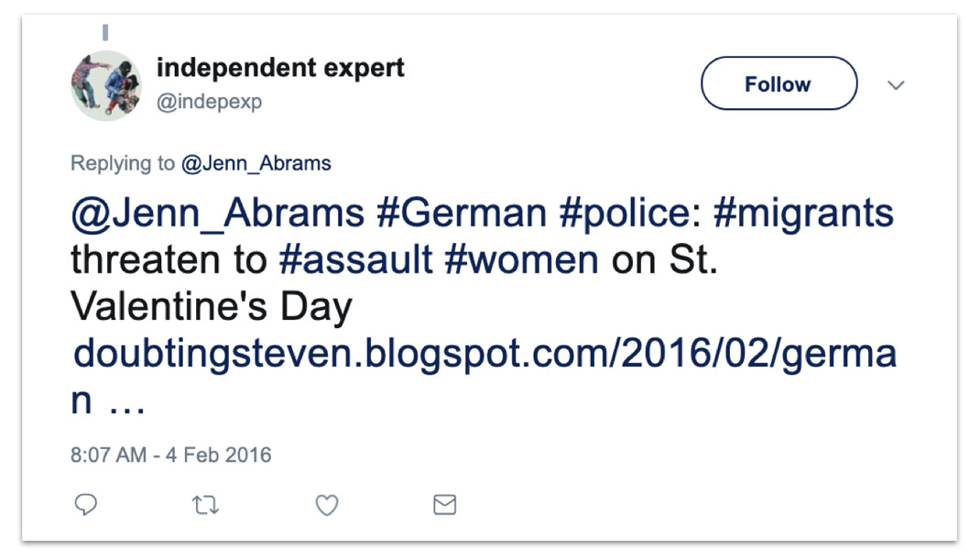
Task: Click the @Jenn_Abrams mention in tweet text
Action: (x=217, y=214)
